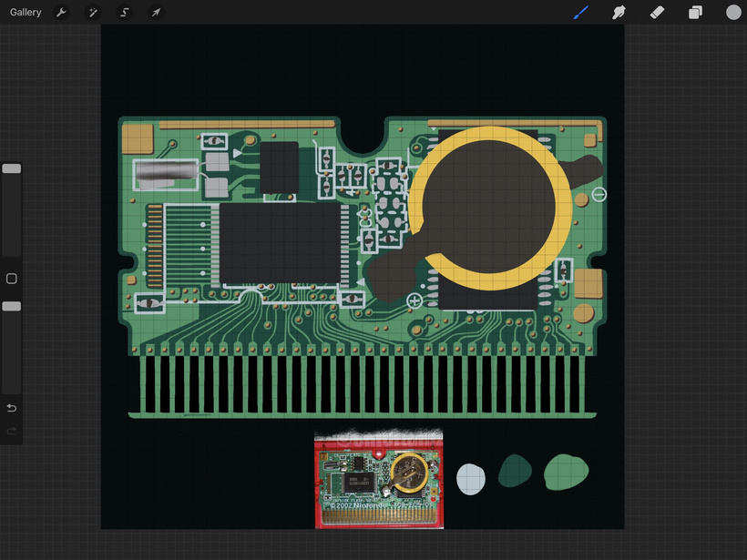Click the brush size slider handle
Image resolution: width=747 pixels, height=560 pixels.
tap(12, 168)
